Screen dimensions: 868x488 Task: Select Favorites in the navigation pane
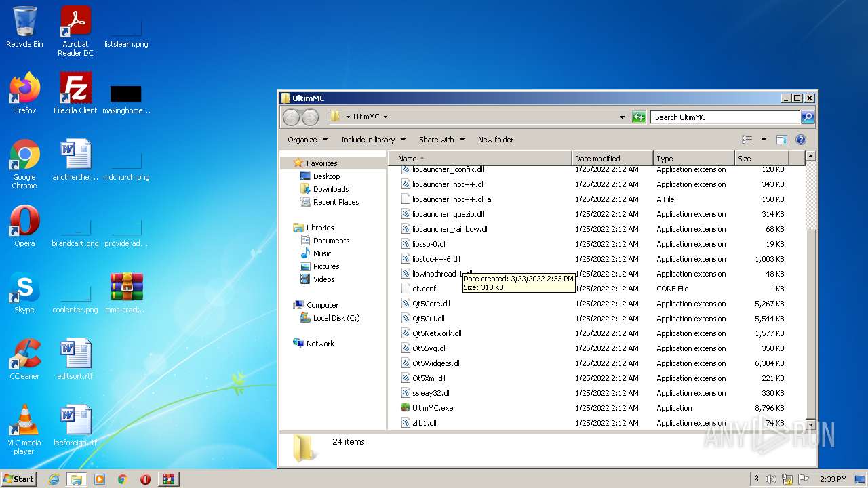pos(321,163)
